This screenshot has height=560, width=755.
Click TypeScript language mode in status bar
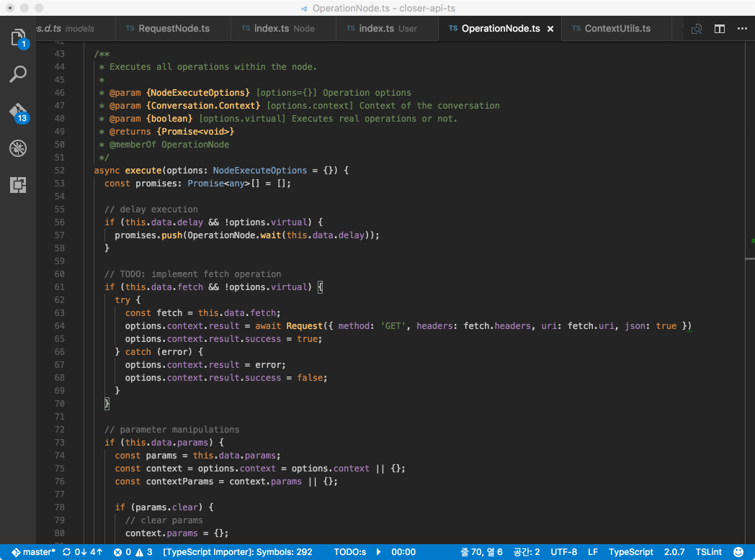pos(631,551)
